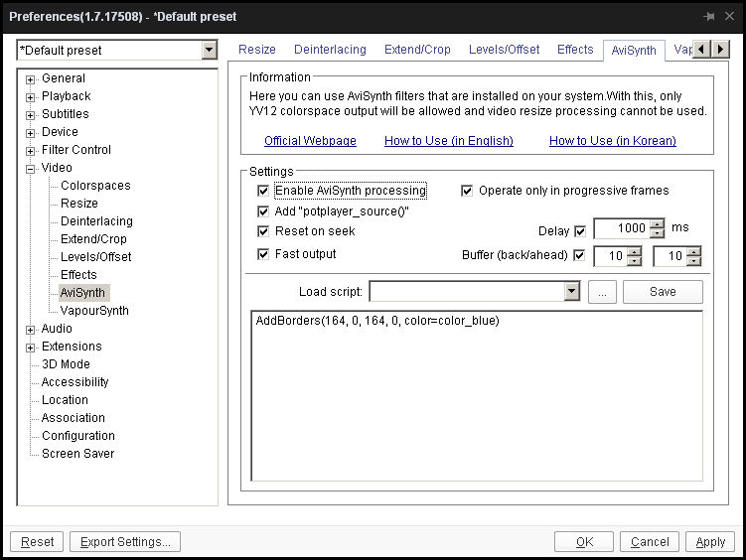
Task: Select Colorspaces in the Video tree
Action: tap(95, 186)
